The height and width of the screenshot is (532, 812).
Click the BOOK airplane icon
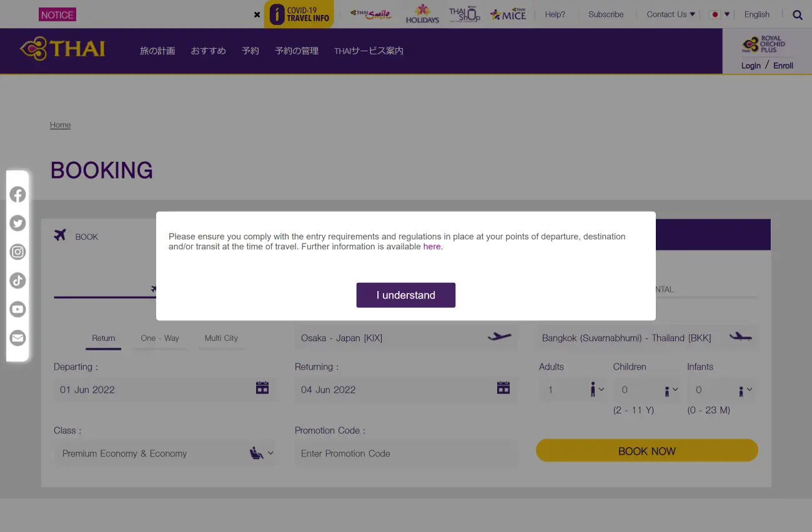click(60, 235)
